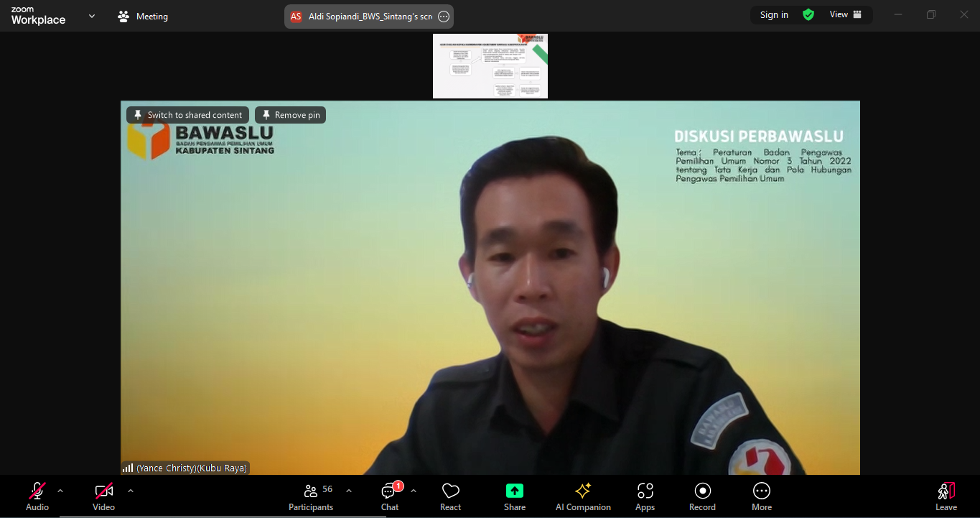Click the shared screen thumbnail preview
The width and height of the screenshot is (980, 518).
click(490, 66)
